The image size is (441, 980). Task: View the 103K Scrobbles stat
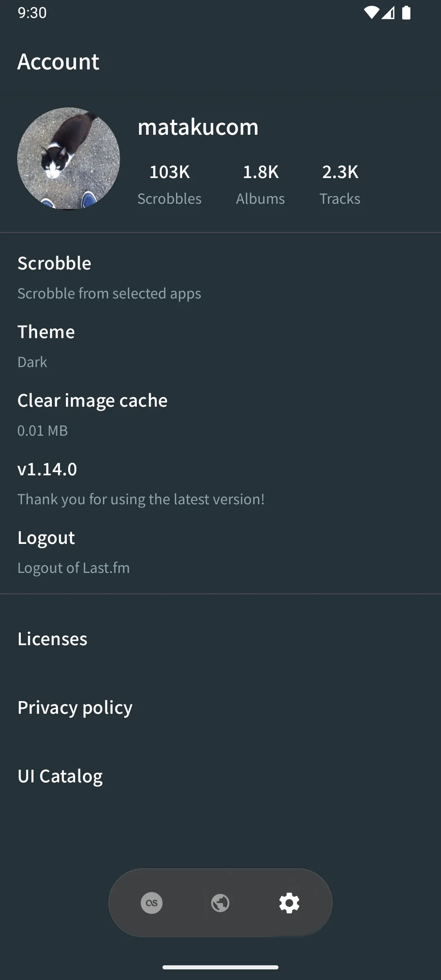tap(169, 183)
